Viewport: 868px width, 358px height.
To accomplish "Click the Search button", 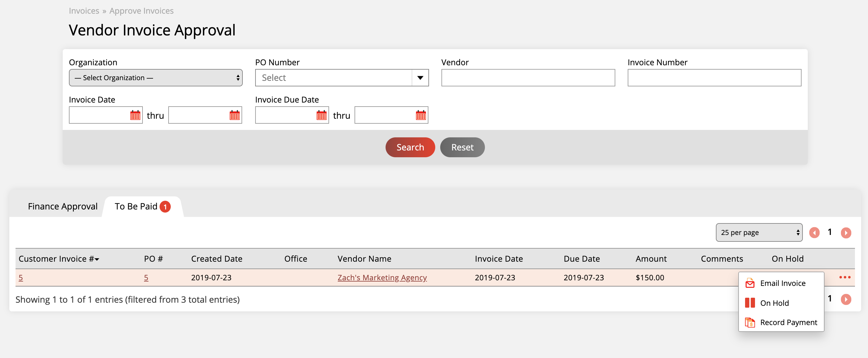I will coord(410,147).
